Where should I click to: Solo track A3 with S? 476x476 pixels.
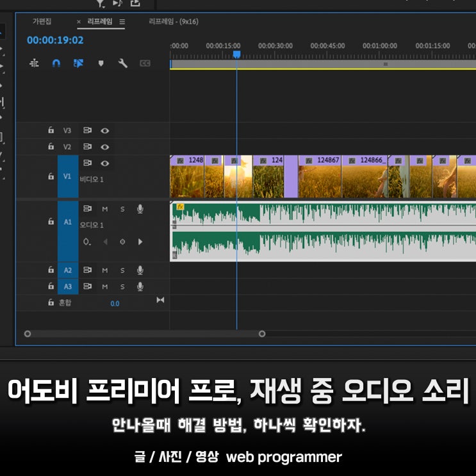coord(122,286)
